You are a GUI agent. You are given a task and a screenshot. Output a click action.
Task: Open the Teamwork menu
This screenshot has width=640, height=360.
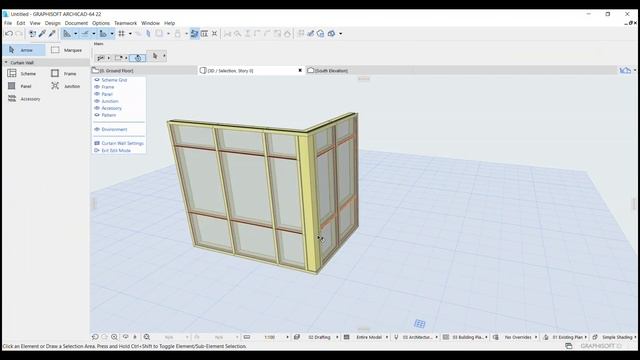125,23
